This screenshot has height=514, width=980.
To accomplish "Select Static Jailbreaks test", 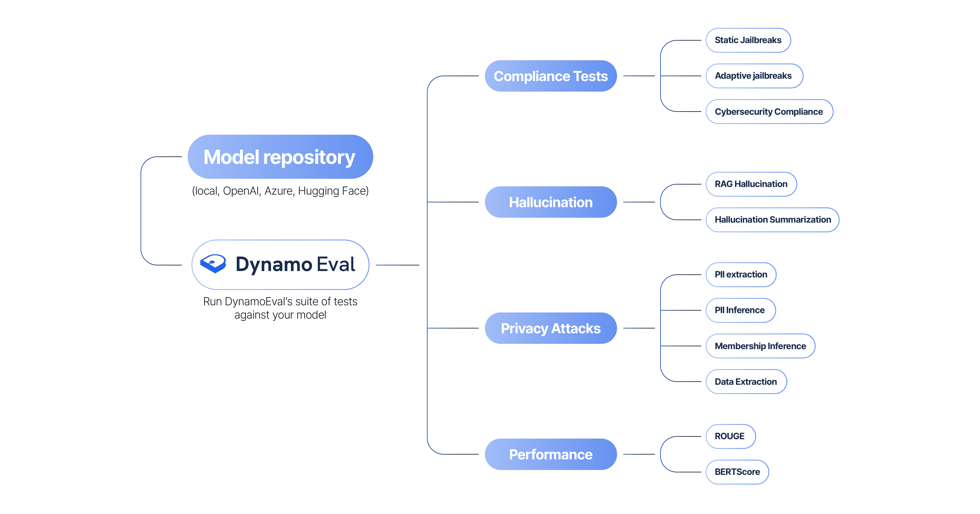I will pos(748,40).
